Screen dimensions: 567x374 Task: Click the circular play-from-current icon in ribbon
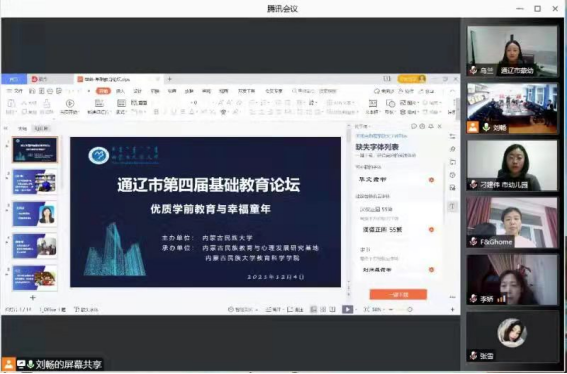click(x=70, y=103)
